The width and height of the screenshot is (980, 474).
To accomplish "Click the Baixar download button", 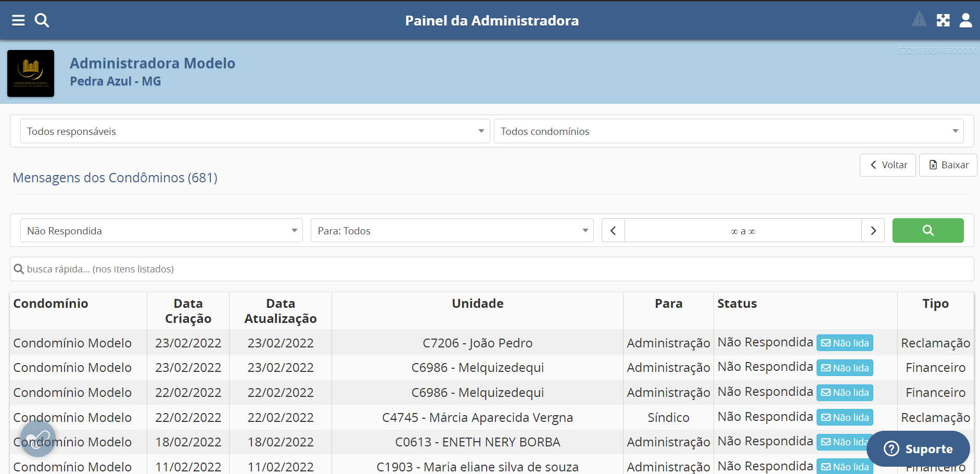I will tap(948, 165).
